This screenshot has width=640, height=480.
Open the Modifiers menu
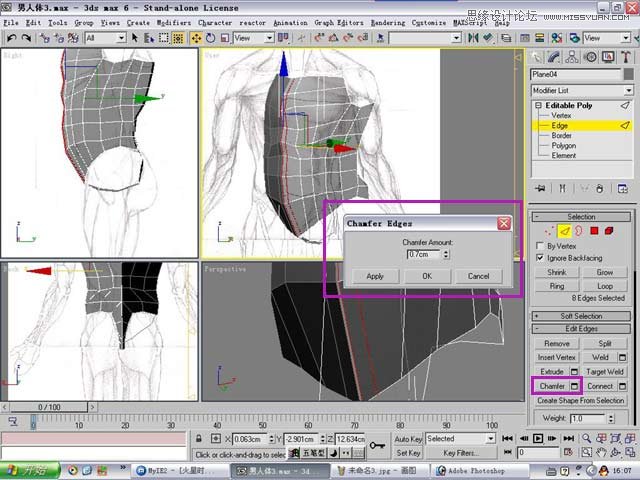click(x=173, y=21)
